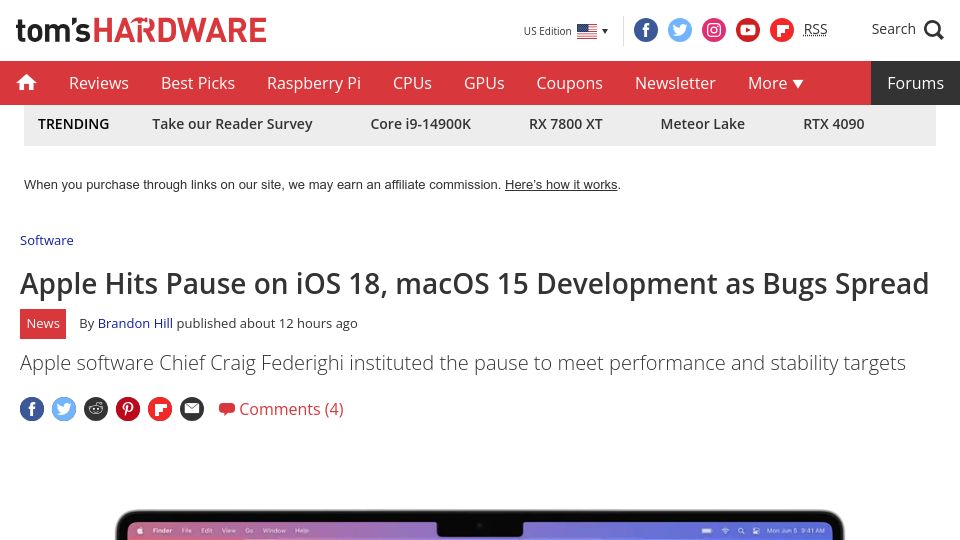Open the Newsletter page
Viewport: 960px width, 540px height.
point(675,83)
